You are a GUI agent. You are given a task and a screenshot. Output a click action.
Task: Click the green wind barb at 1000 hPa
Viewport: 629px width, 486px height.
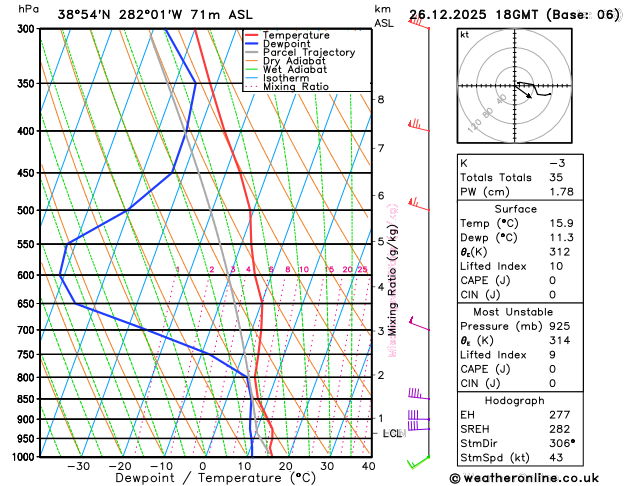click(x=418, y=462)
